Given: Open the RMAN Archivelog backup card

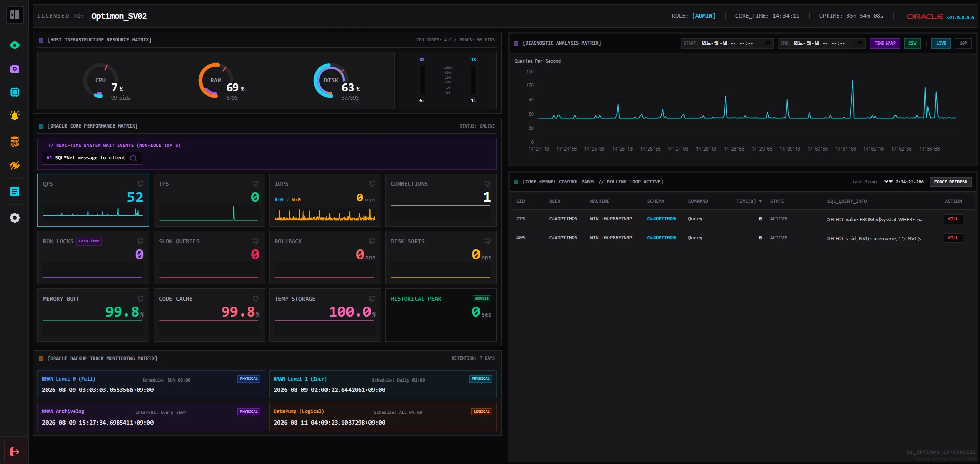Looking at the screenshot, I should [x=151, y=417].
